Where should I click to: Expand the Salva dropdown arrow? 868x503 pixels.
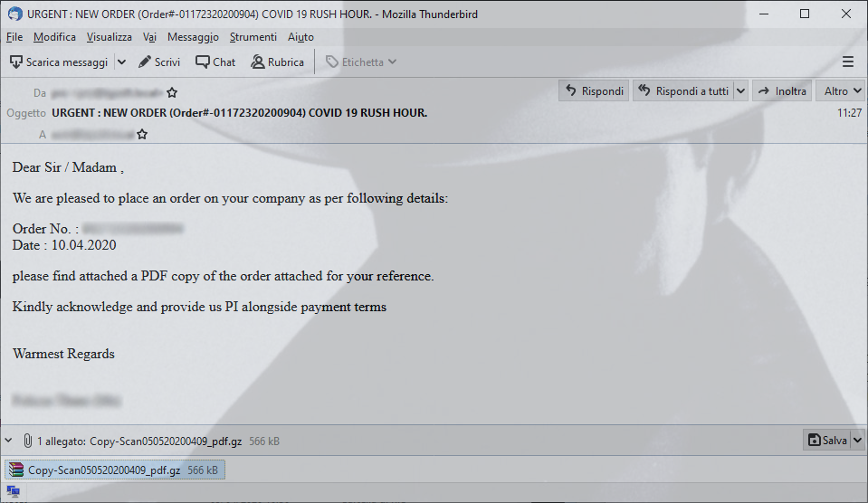tap(857, 441)
